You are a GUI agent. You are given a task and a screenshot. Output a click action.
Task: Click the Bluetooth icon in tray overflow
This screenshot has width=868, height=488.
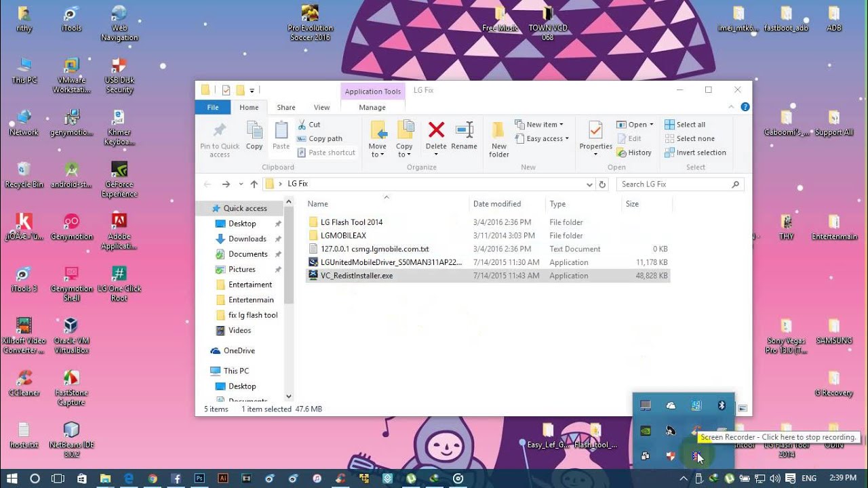(x=722, y=405)
